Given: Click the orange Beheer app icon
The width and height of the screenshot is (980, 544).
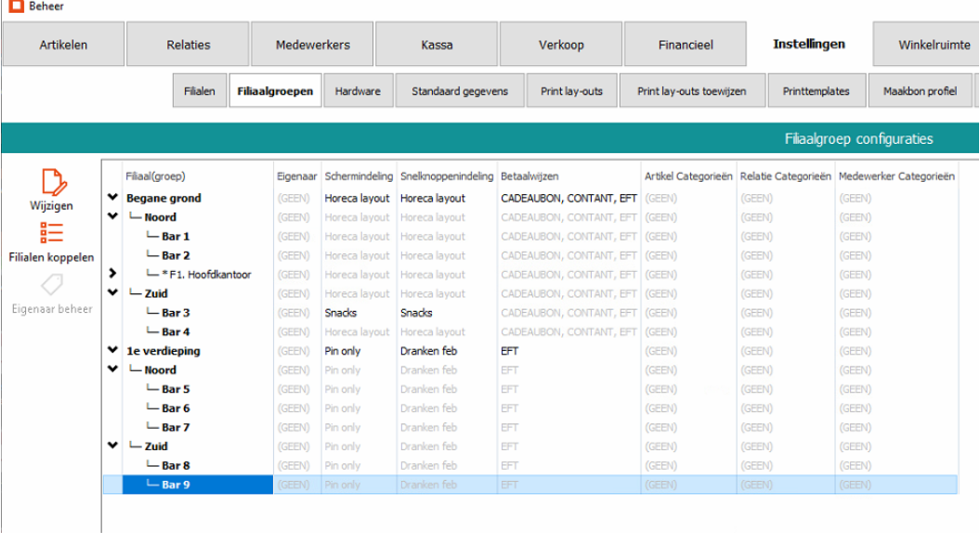Looking at the screenshot, I should (x=16, y=6).
